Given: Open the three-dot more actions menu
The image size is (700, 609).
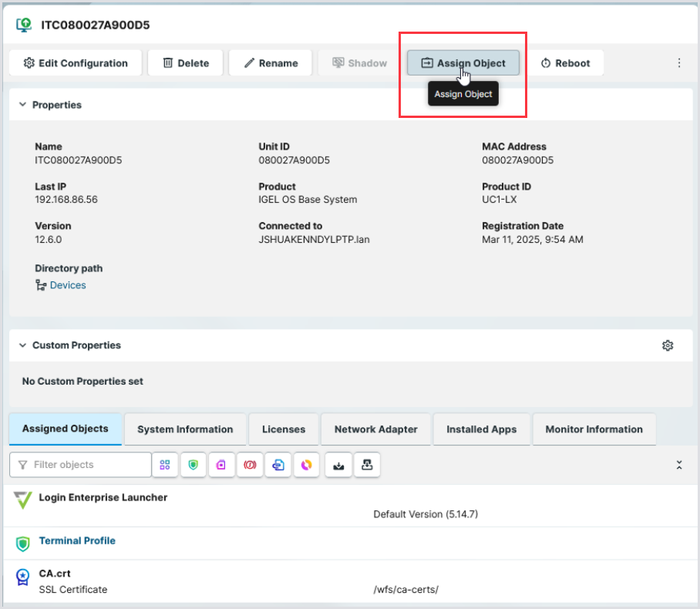Looking at the screenshot, I should click(679, 63).
